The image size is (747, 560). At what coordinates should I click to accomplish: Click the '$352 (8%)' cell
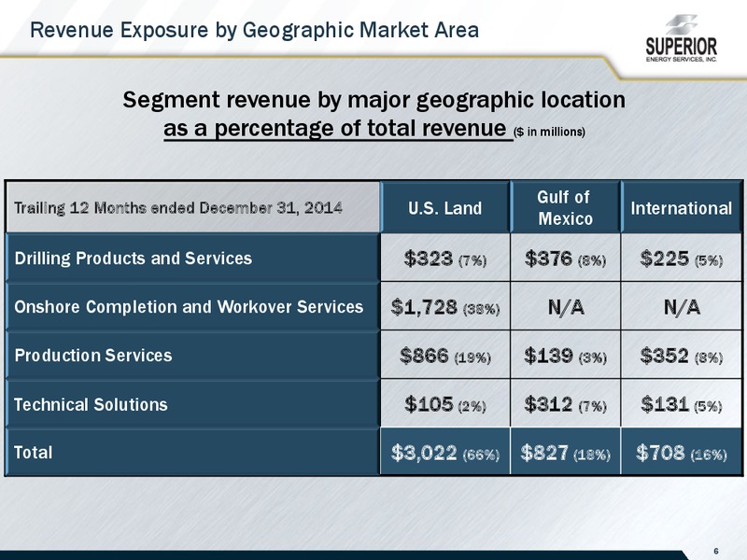(682, 356)
